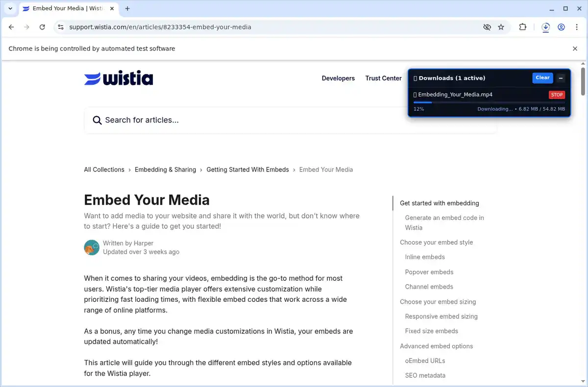Open site information icon in address bar
The image size is (588, 387).
point(60,27)
